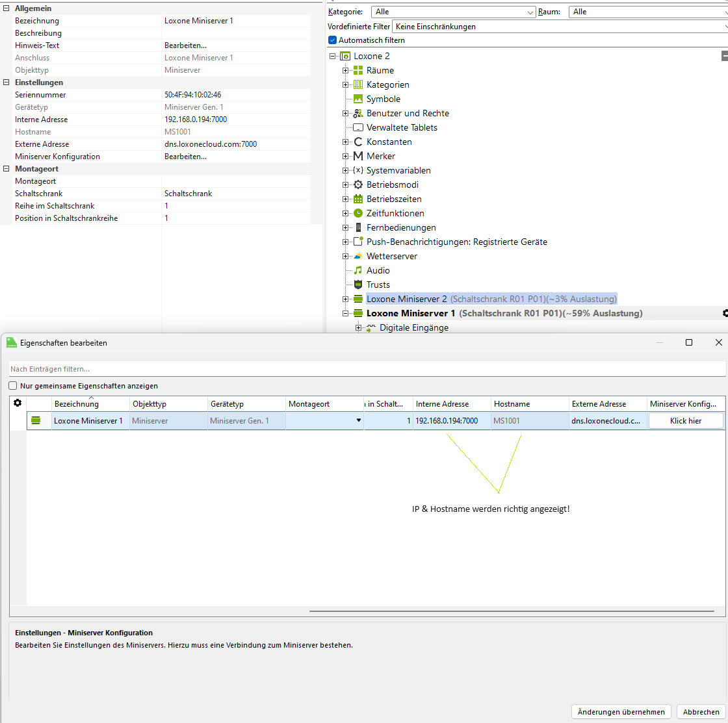Viewport: 728px width, 723px height.
Task: Click the Objekttyp column header
Action: (168, 404)
